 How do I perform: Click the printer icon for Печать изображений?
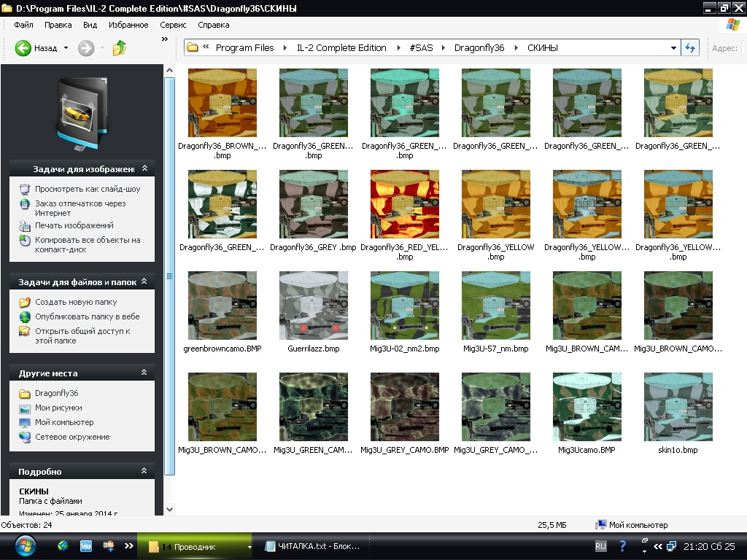pyautogui.click(x=25, y=226)
